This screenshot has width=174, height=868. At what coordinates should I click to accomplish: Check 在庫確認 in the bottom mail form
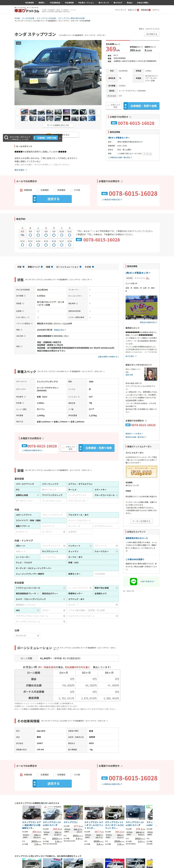coord(38,775)
